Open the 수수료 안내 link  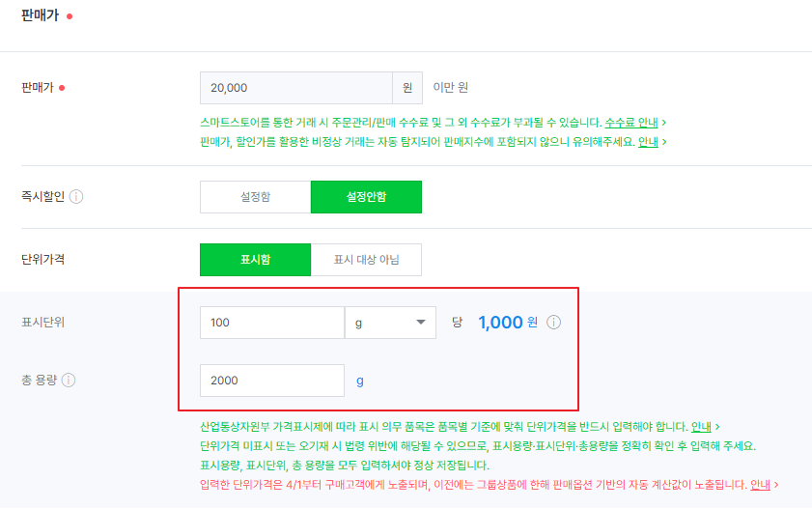point(630,123)
